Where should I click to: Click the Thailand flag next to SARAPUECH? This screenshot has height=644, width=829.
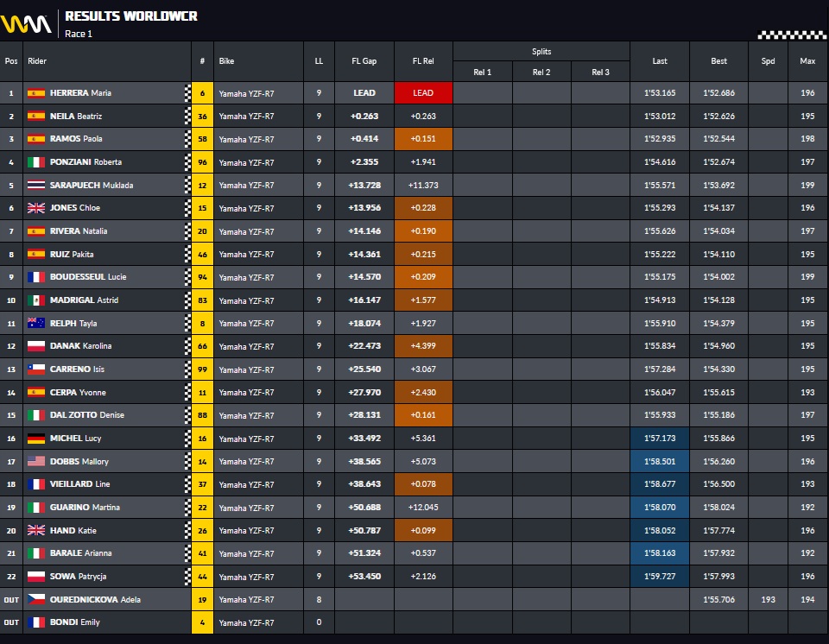pos(36,185)
